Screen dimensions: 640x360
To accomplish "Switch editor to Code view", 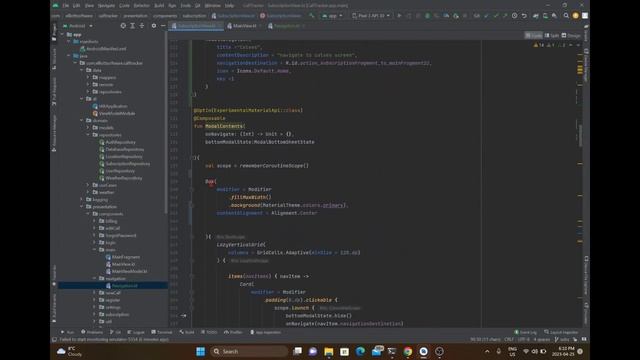I will click(533, 36).
